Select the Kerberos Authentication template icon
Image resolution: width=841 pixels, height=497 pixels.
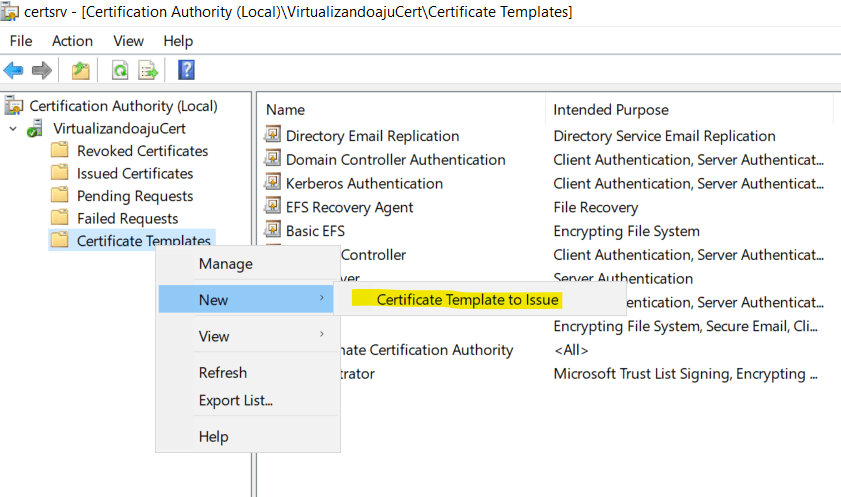(x=273, y=183)
